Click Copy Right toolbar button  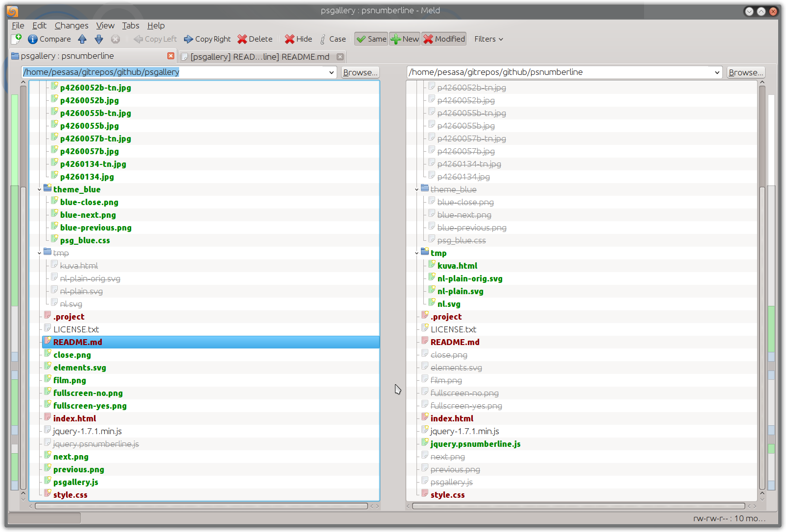(x=208, y=39)
